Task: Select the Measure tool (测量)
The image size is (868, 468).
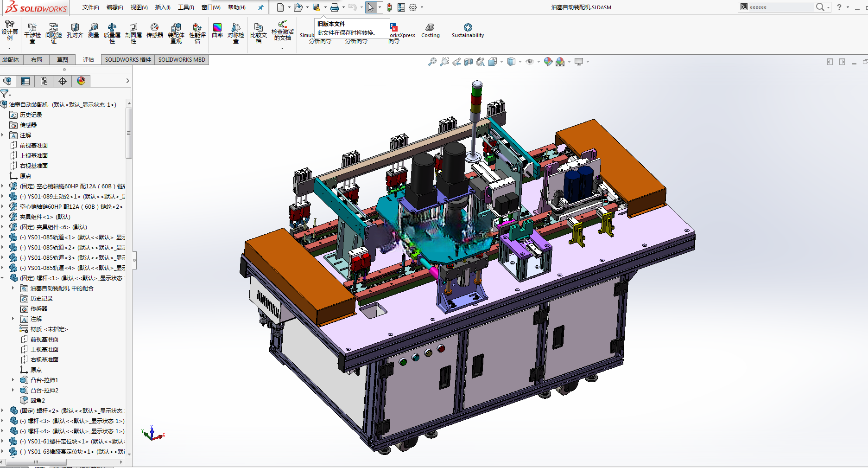Action: point(94,31)
